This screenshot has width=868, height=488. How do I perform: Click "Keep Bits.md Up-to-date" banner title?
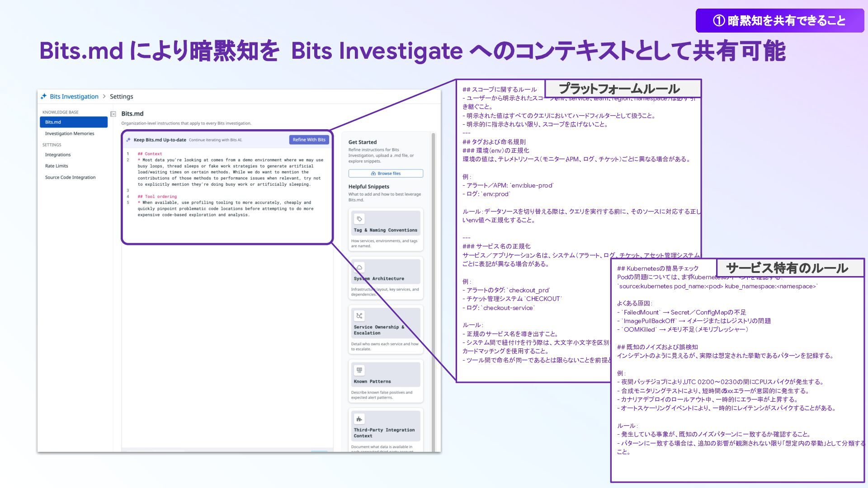[160, 140]
